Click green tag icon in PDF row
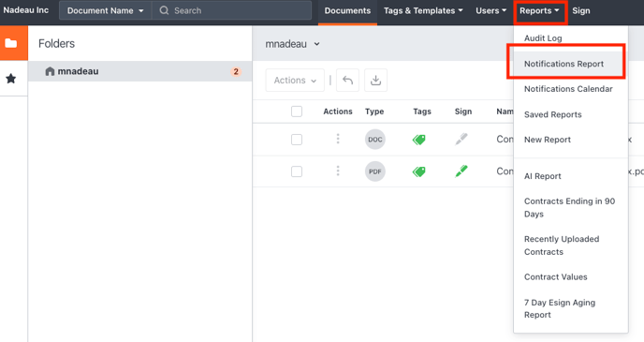 pyautogui.click(x=419, y=171)
